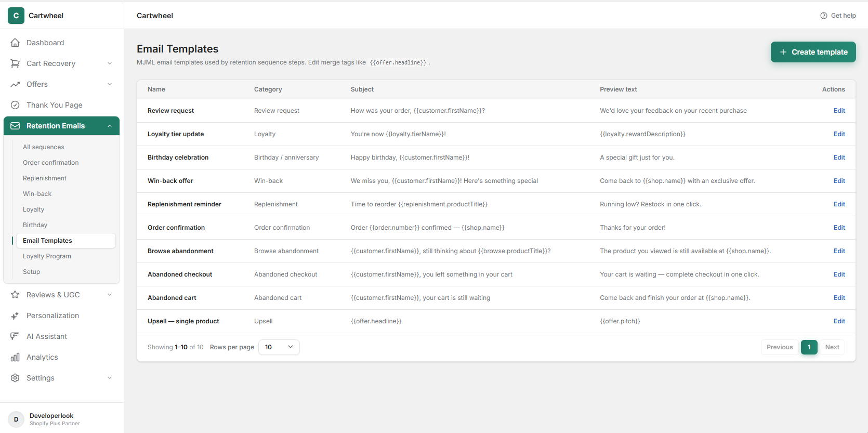Click the Reviews & UGC star icon
The width and height of the screenshot is (868, 433).
point(15,295)
